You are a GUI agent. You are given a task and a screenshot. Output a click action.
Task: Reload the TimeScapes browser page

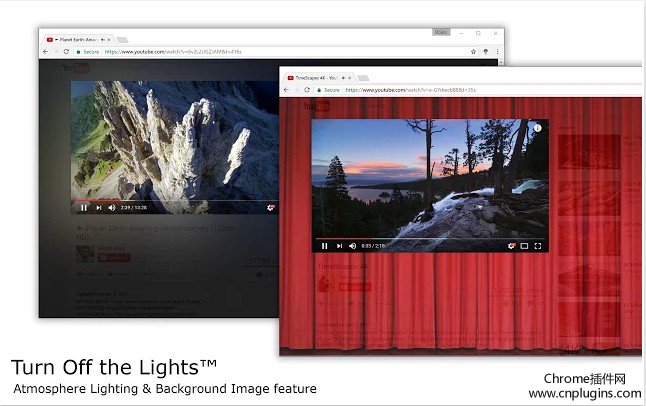click(307, 90)
